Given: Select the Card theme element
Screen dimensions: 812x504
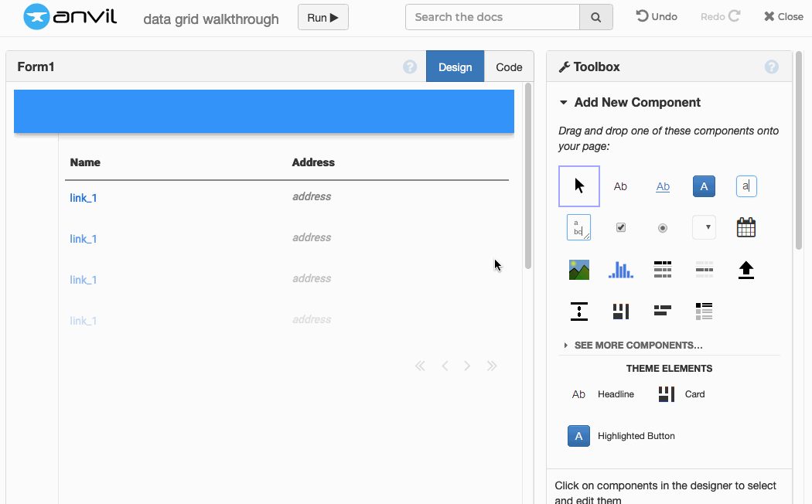Looking at the screenshot, I should click(681, 394).
